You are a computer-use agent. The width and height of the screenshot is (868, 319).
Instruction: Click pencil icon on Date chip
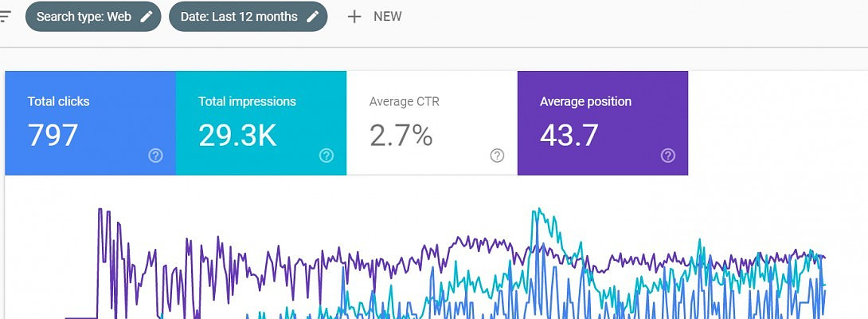(313, 17)
